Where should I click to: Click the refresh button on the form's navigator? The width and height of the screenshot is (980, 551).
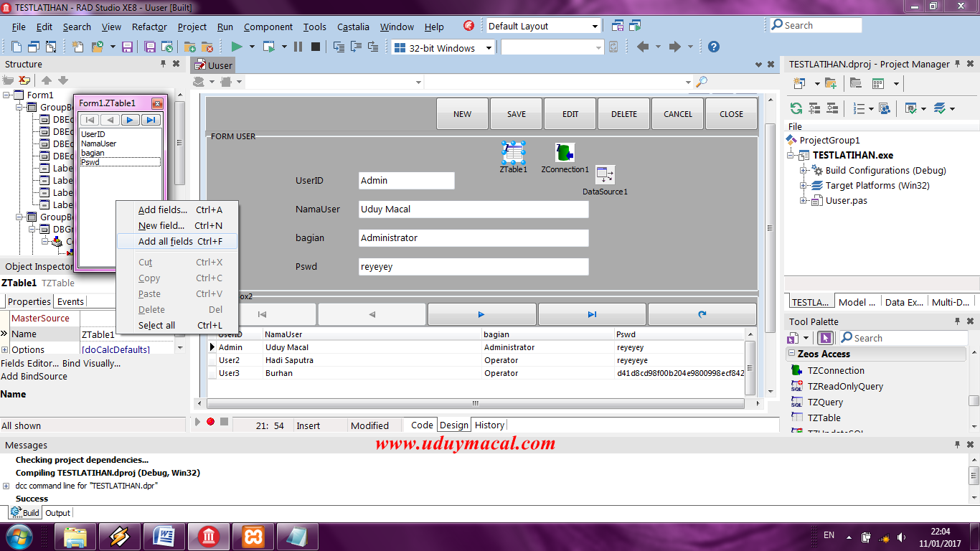[x=702, y=314]
